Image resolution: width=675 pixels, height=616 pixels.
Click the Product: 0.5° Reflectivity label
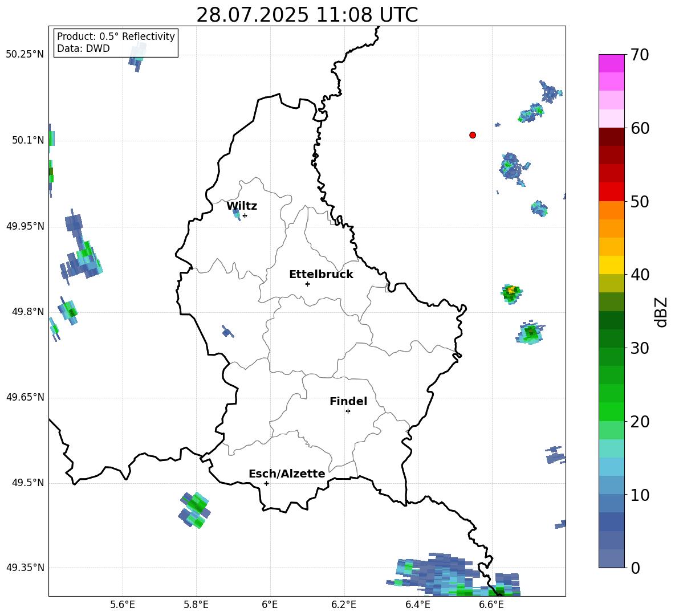[116, 36]
